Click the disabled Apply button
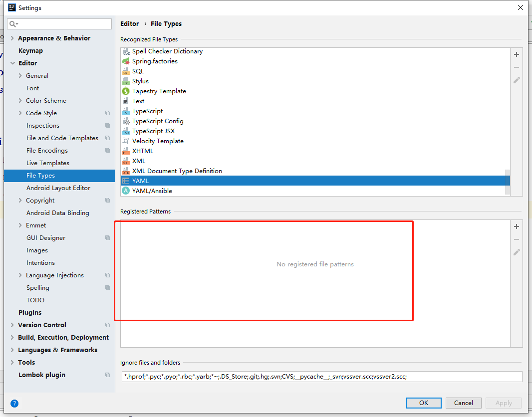Viewport: 532px width, 417px height. [x=504, y=403]
